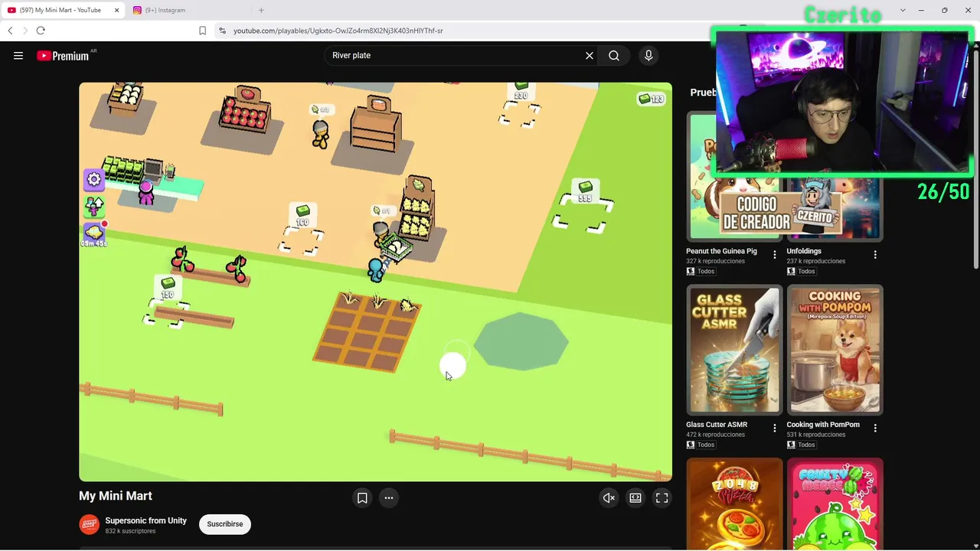Open Peanut the Guinea Pig thumbnail
The image size is (980, 551).
tap(734, 176)
